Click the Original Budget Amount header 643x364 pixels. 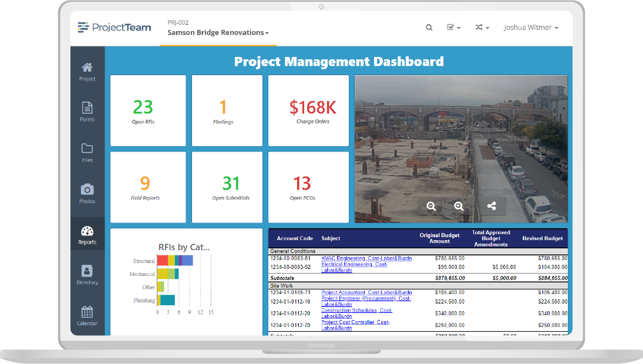pos(439,238)
